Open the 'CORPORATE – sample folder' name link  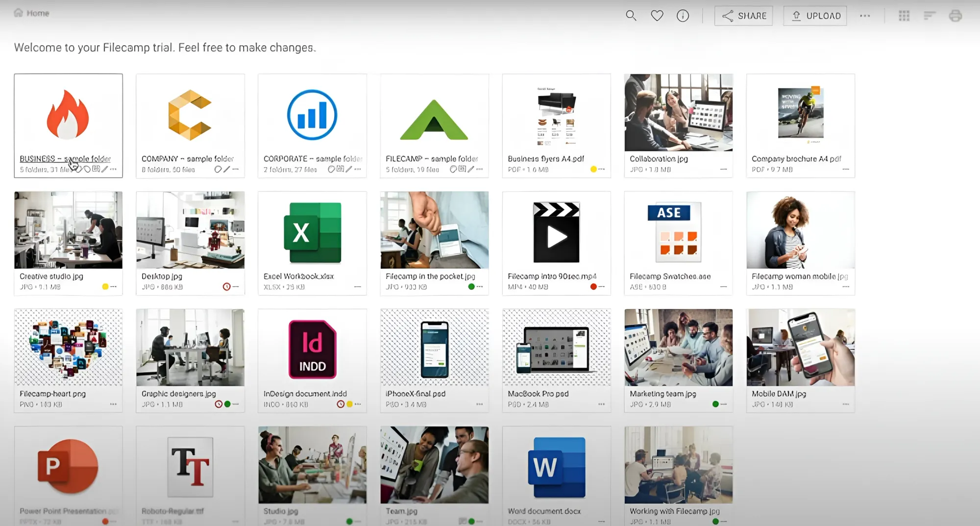point(313,159)
